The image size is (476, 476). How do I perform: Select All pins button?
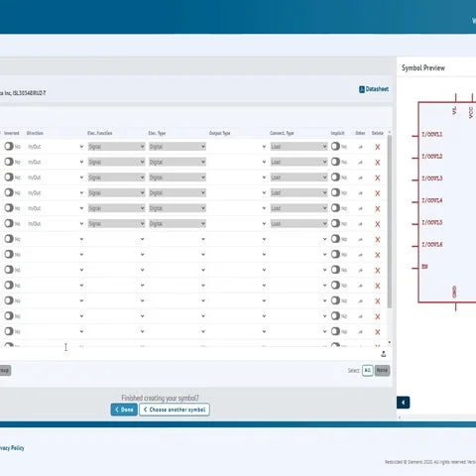pos(368,370)
